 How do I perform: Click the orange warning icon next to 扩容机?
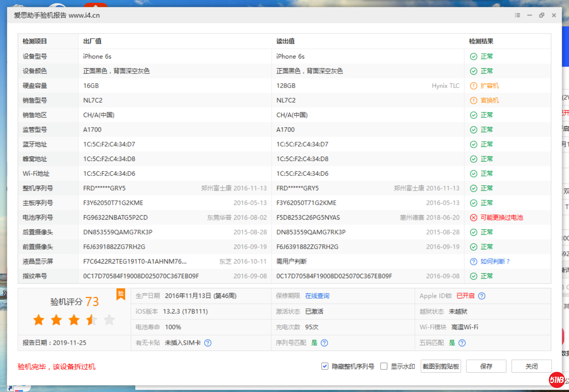[x=473, y=85]
